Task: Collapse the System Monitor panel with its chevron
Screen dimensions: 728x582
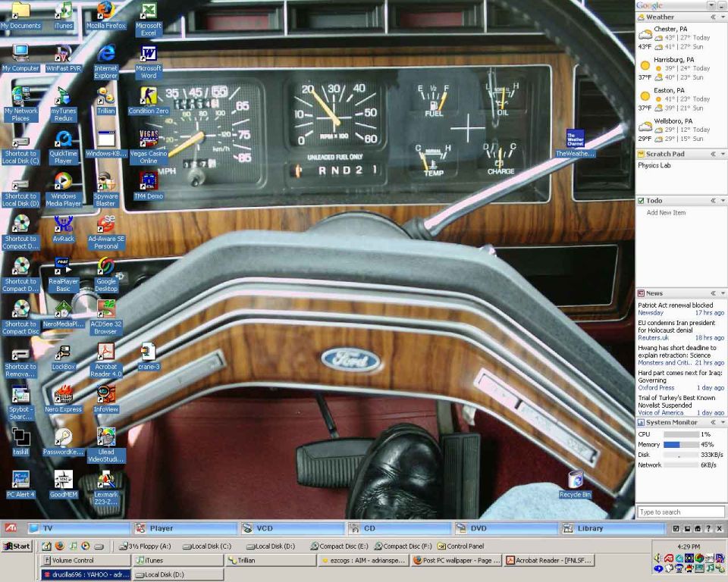Action: (x=713, y=423)
